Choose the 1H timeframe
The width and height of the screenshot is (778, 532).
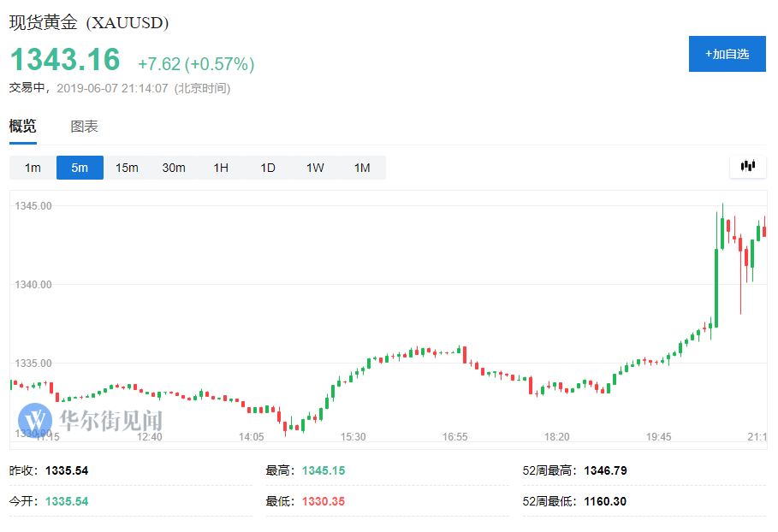[x=221, y=168]
